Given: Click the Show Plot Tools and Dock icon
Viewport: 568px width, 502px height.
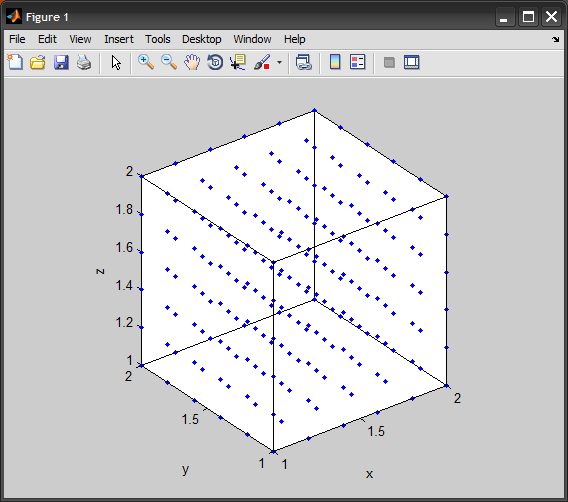Looking at the screenshot, I should pyautogui.click(x=412, y=62).
